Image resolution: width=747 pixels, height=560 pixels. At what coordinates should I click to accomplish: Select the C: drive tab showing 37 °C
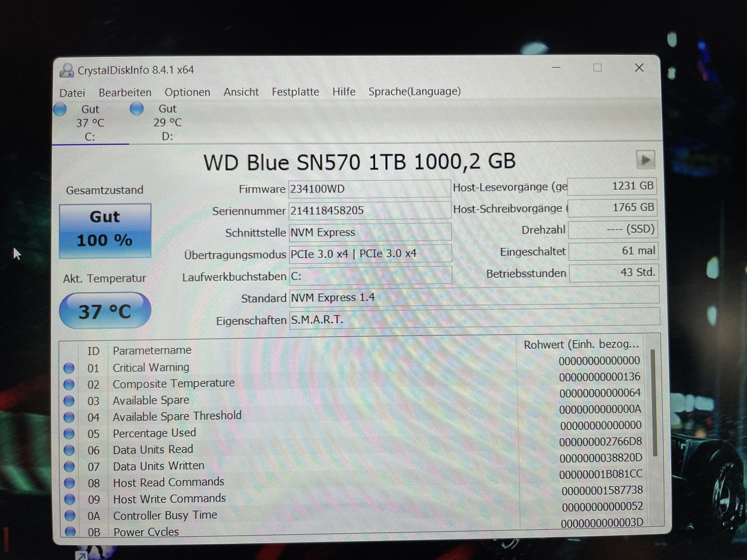[90, 123]
